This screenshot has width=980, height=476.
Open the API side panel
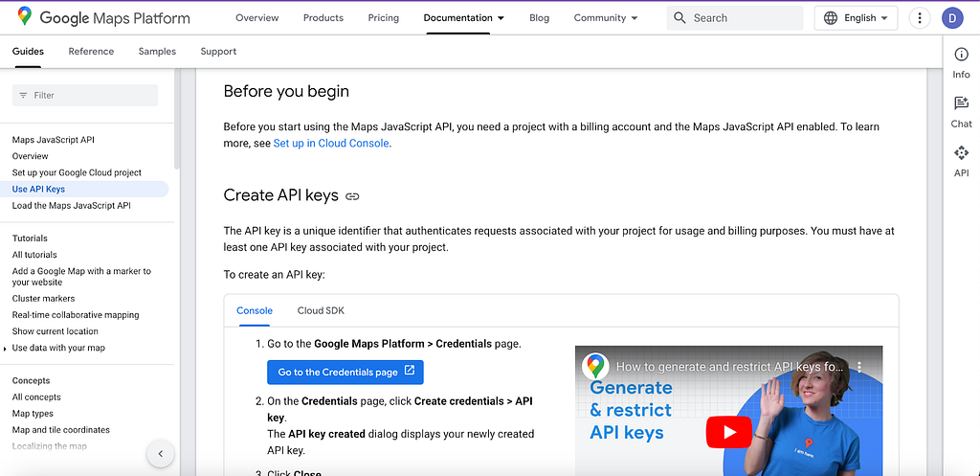click(x=961, y=161)
